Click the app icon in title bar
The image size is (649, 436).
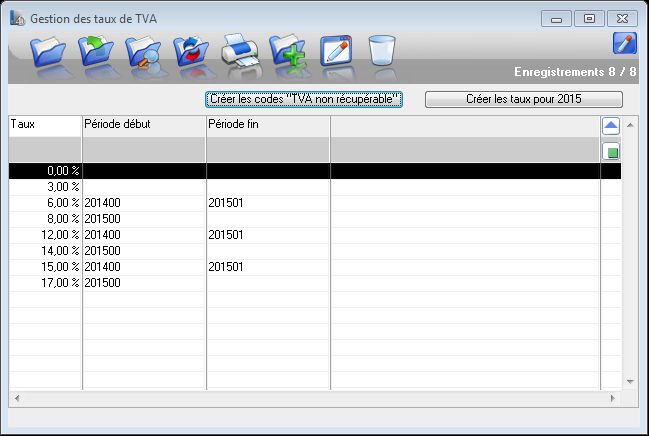tap(17, 19)
